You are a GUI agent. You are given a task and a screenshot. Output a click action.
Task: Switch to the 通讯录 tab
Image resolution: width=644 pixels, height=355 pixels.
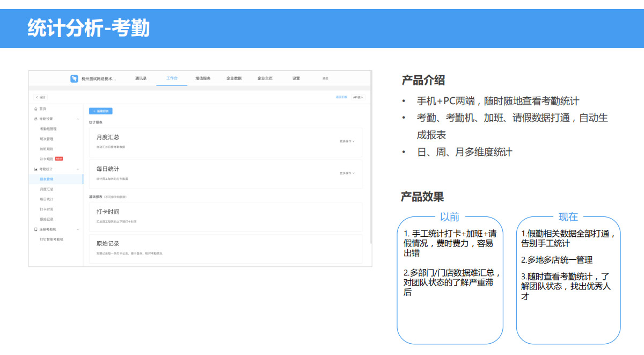[x=141, y=78]
